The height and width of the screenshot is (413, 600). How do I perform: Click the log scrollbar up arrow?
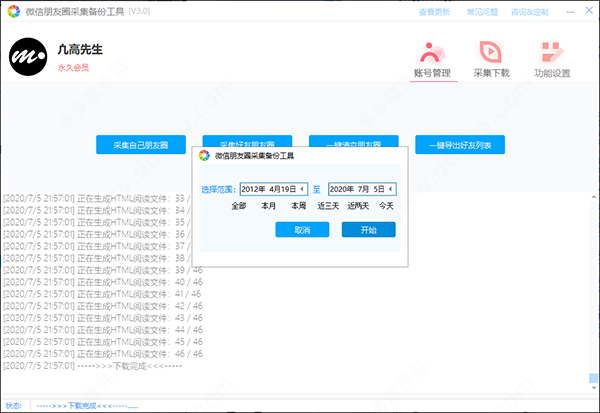[593, 197]
